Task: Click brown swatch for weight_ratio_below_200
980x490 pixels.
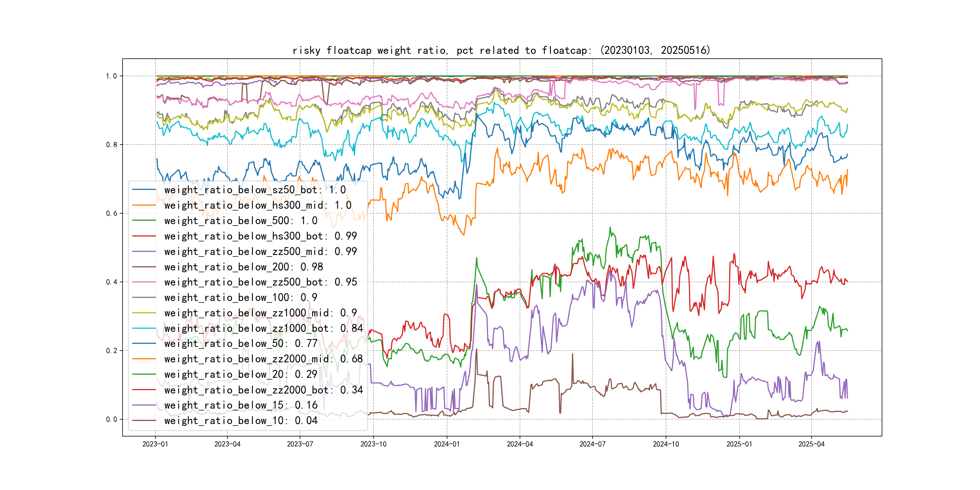Action: click(144, 267)
